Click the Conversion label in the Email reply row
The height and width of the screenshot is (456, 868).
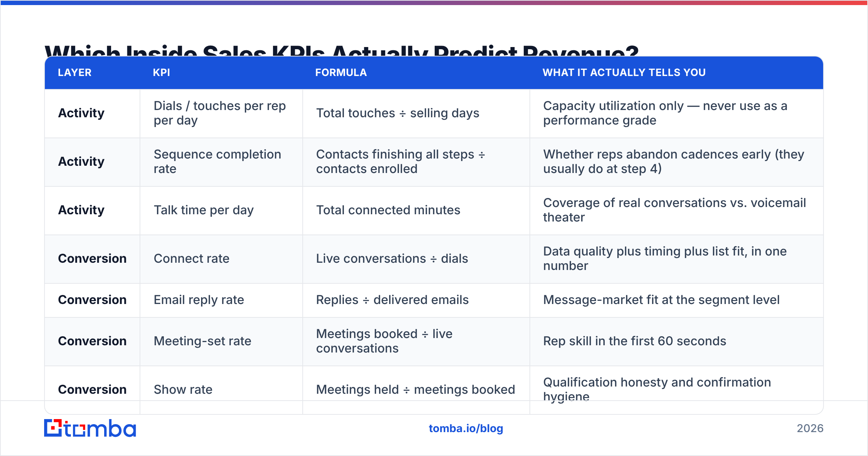click(x=92, y=300)
